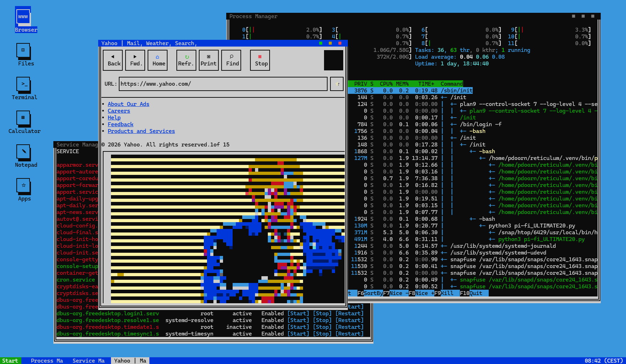Viewport: 626px width, 364px height.
Task: Click F7 Nice - in Process Manager
Action: click(396, 293)
